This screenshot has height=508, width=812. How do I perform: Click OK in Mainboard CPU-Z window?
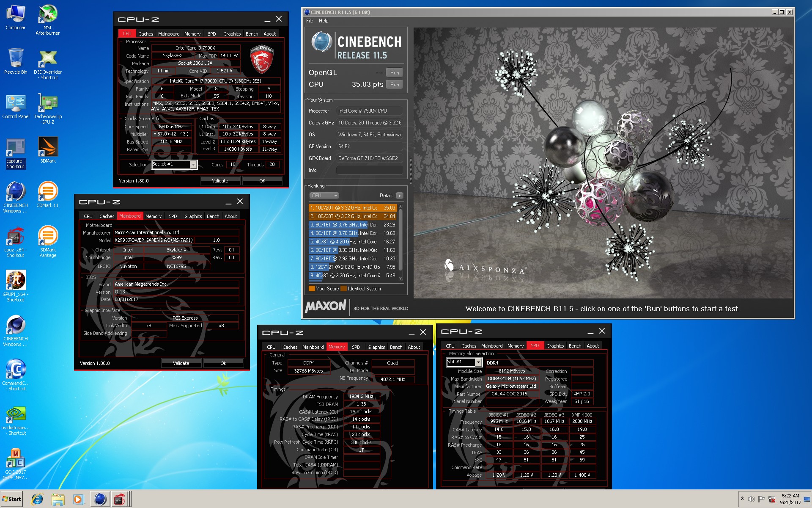click(223, 363)
